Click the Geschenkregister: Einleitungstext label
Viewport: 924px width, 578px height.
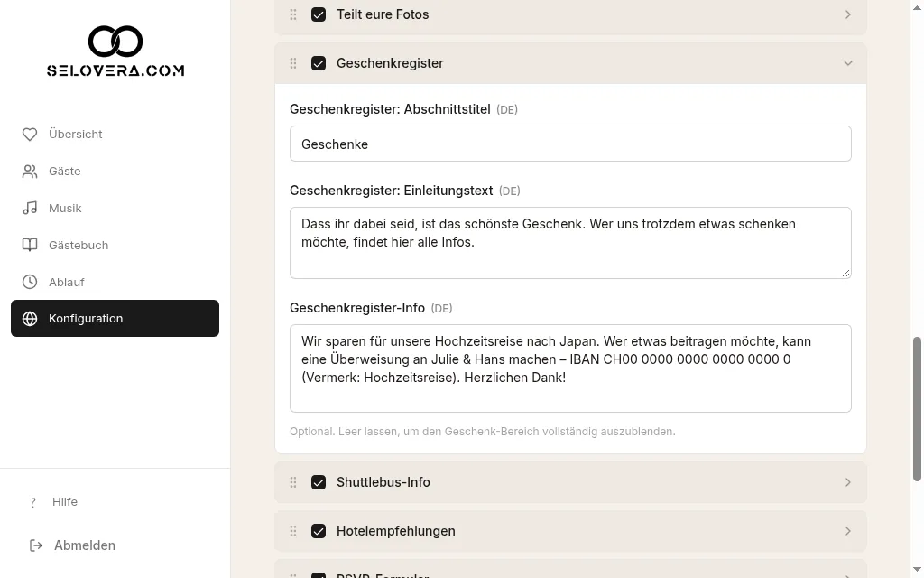(392, 191)
